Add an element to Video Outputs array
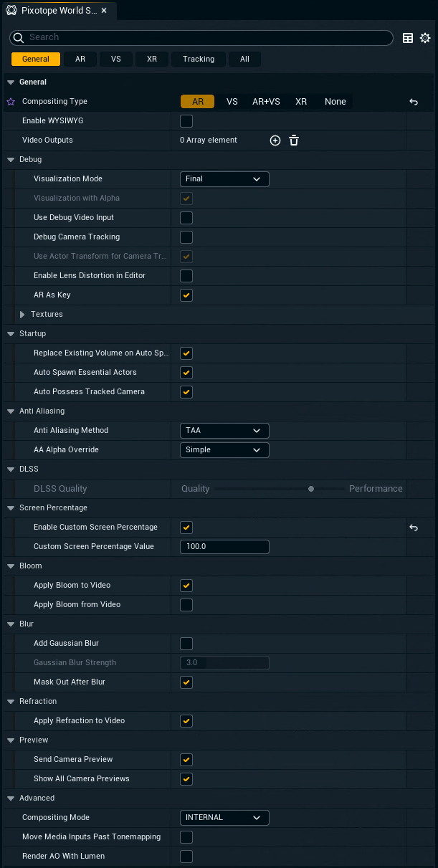438x868 pixels. [275, 140]
